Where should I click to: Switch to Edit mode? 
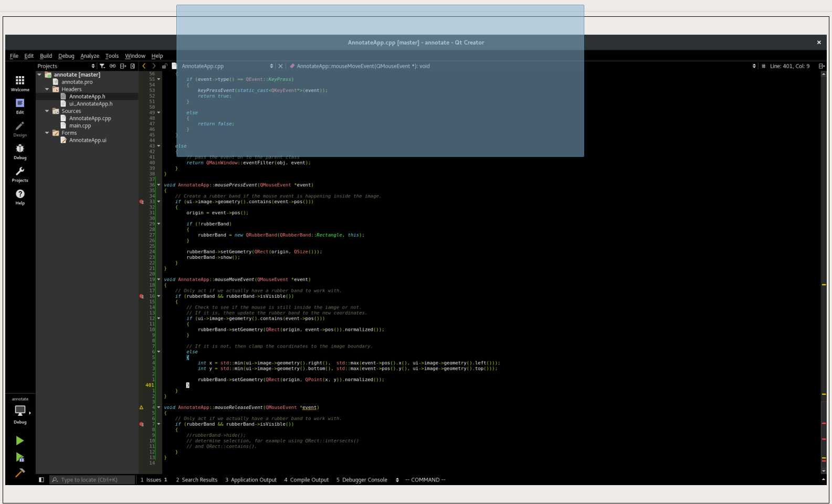pos(20,106)
